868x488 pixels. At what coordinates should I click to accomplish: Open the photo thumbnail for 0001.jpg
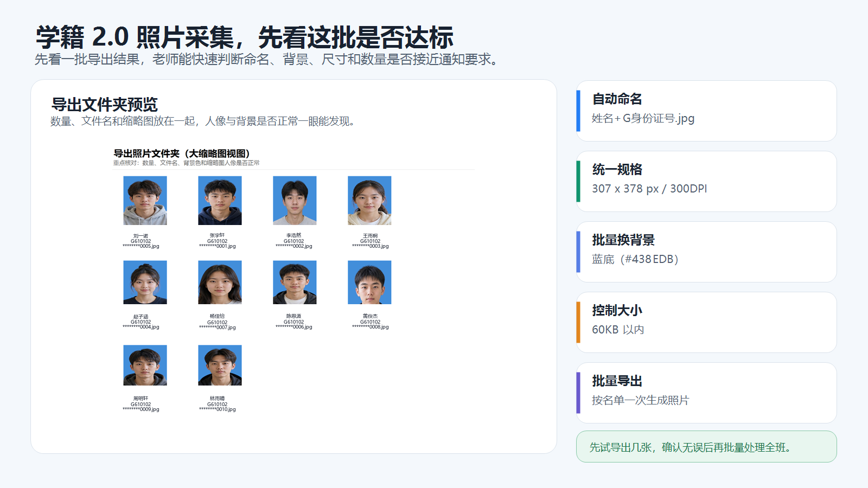(220, 201)
